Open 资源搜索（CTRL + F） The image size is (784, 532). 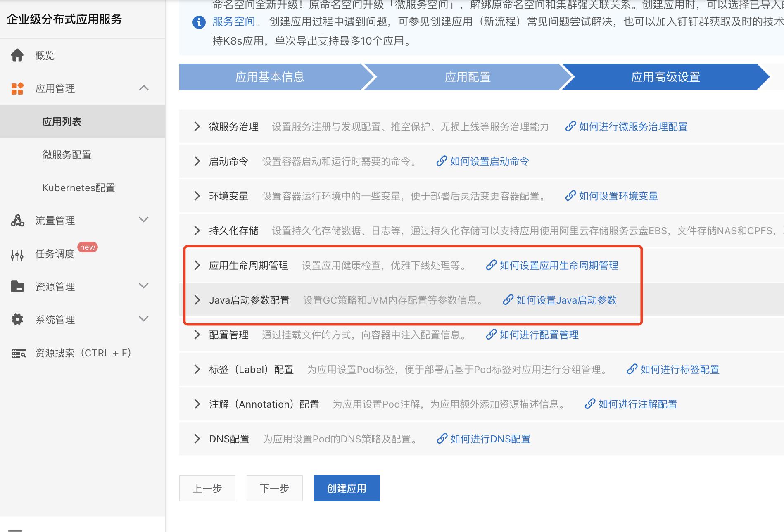coord(83,353)
